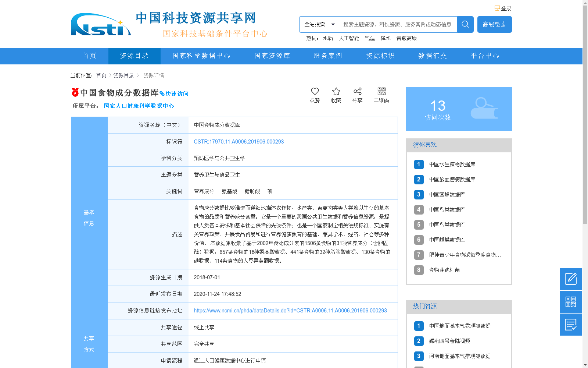Click hot word 降水
The height and width of the screenshot is (368, 588).
(386, 38)
